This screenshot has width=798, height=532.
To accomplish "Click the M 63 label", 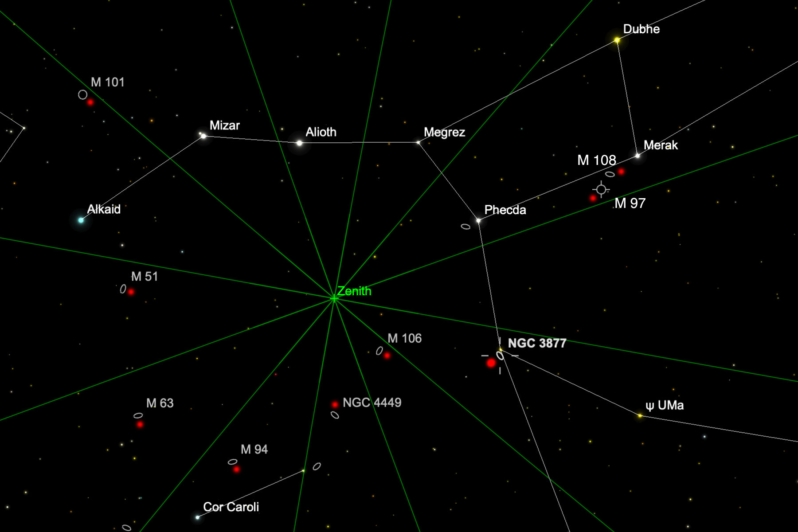I will pos(160,403).
